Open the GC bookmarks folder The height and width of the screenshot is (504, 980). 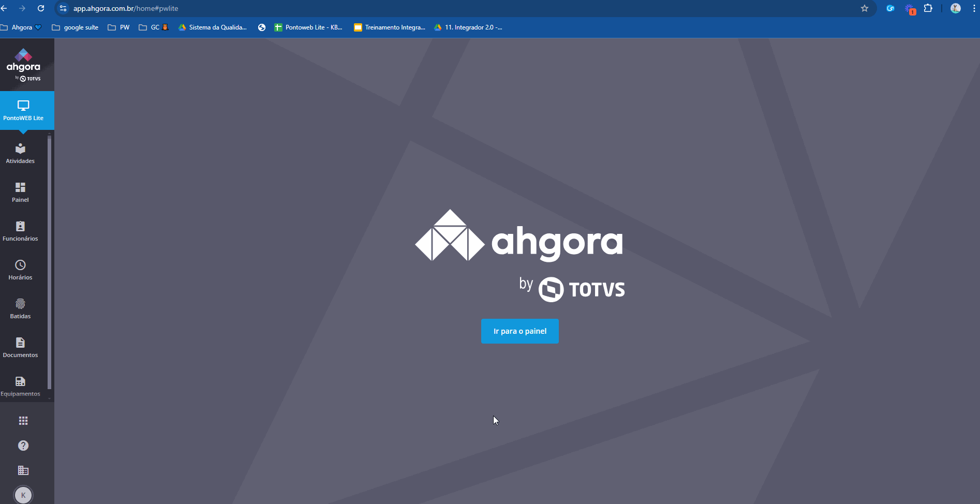[154, 27]
